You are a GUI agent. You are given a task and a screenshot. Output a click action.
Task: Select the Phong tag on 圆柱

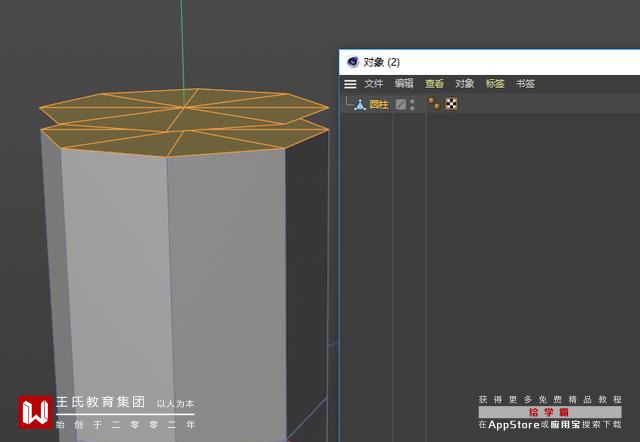pyautogui.click(x=434, y=104)
